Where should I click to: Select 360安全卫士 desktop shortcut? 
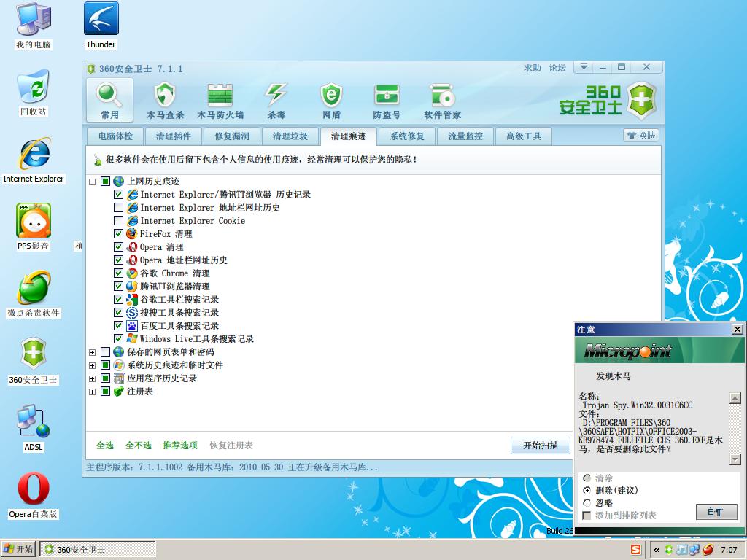(34, 361)
